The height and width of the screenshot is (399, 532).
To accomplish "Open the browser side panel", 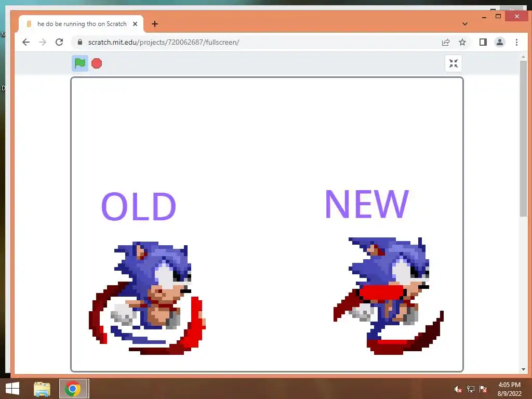I will [x=483, y=42].
